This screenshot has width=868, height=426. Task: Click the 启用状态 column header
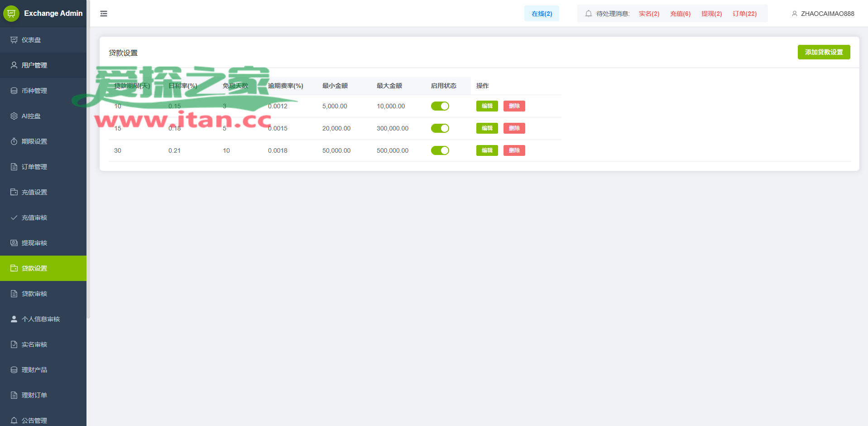(444, 86)
